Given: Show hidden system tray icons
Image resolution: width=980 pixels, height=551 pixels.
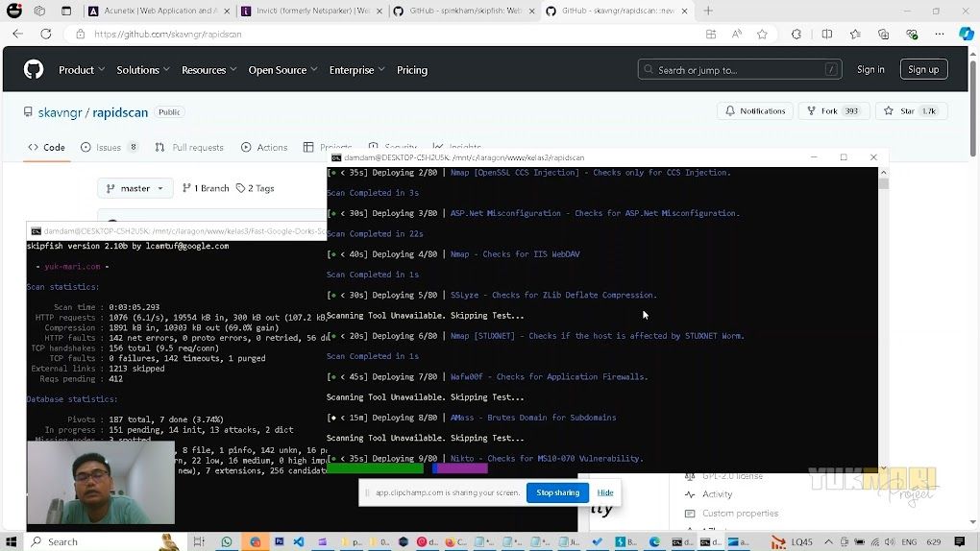Looking at the screenshot, I should (x=828, y=541).
